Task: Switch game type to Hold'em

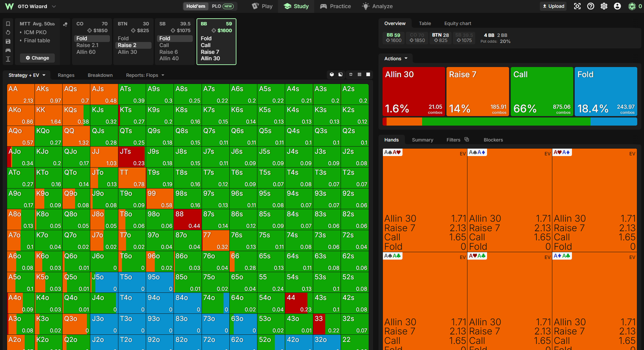Action: point(196,6)
